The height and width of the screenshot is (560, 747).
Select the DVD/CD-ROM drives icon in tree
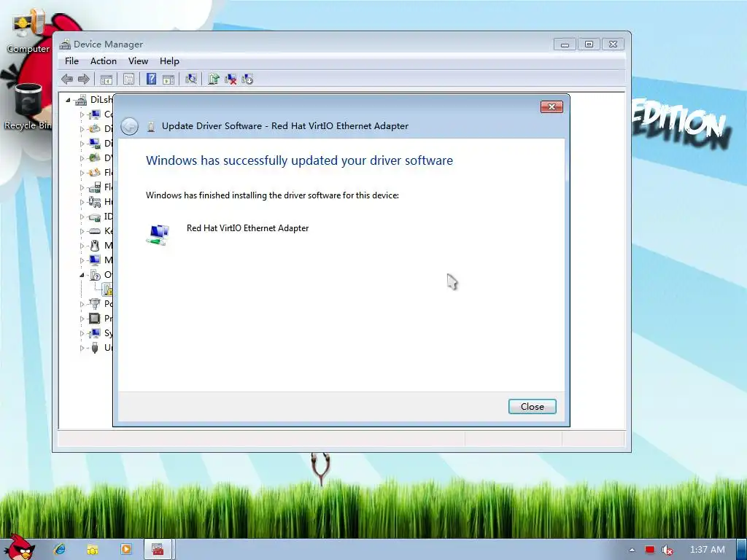point(95,157)
